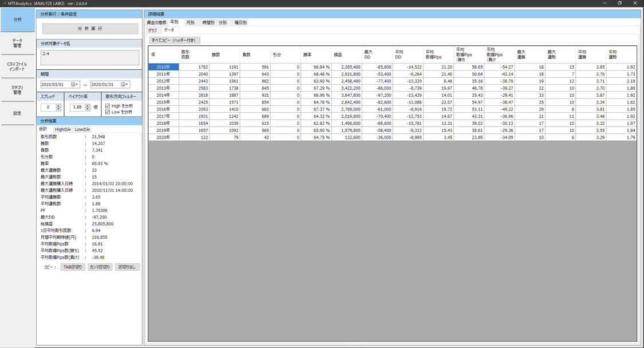This screenshot has height=348, width=644.
Task: Select the 2011年 row cell
Action: click(x=164, y=74)
